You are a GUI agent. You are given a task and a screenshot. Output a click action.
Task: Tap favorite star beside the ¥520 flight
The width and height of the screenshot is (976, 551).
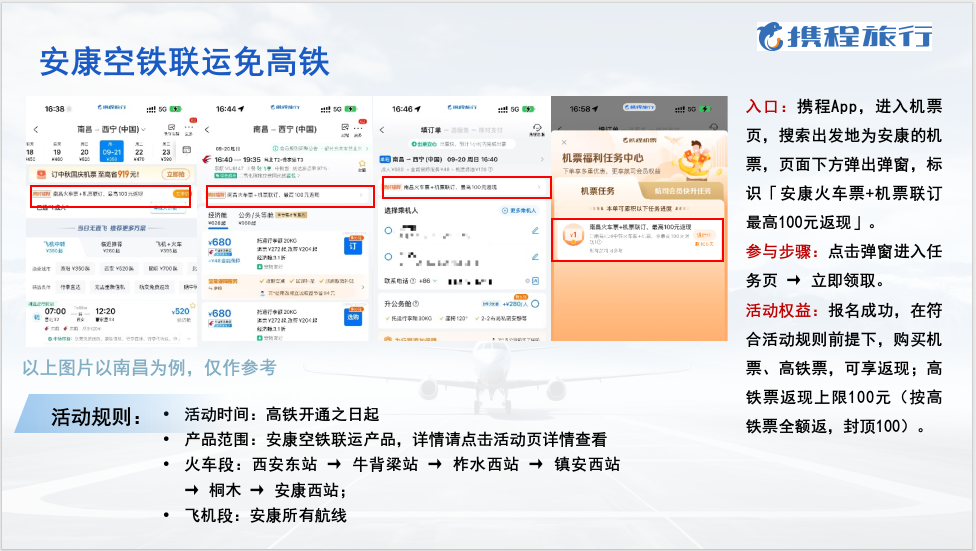[x=193, y=306]
